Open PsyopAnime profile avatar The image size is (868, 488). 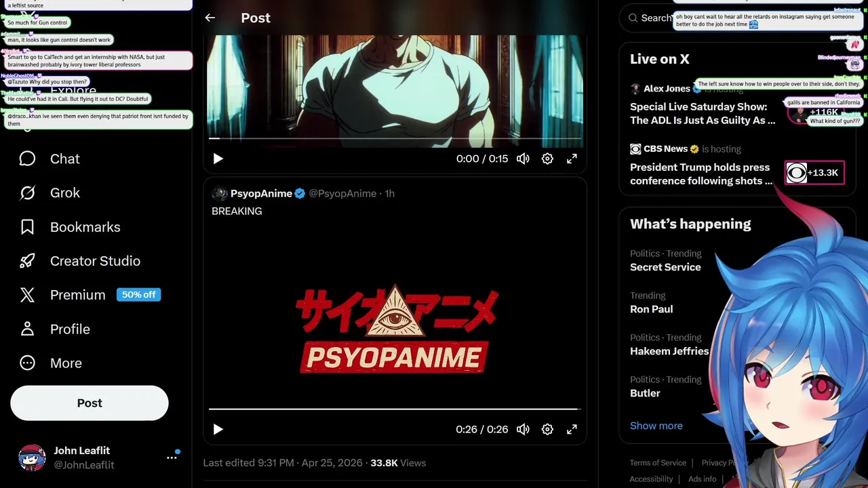[220, 193]
